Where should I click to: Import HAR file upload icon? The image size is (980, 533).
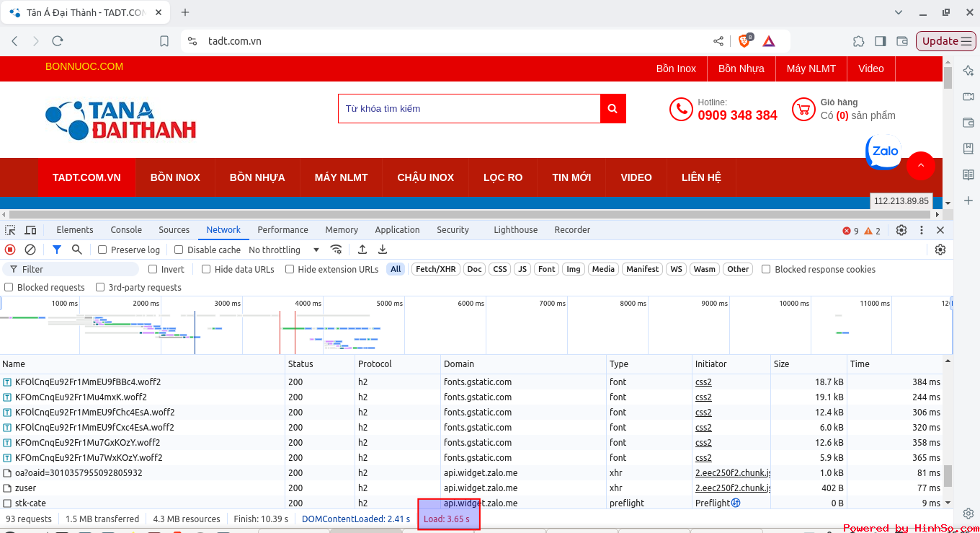[x=362, y=250]
